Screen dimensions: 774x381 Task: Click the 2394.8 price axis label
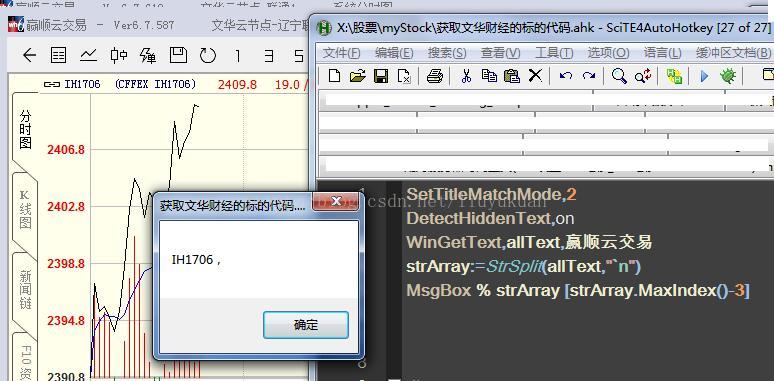pos(66,321)
